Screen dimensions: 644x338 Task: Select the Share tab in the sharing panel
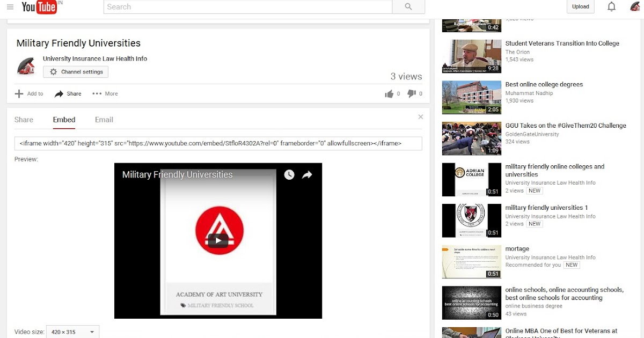tap(24, 120)
